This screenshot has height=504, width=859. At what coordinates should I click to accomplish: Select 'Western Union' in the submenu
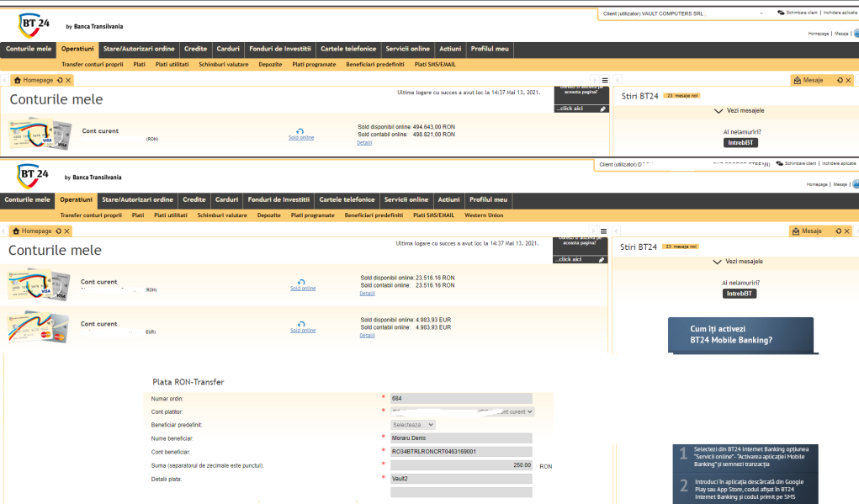484,215
